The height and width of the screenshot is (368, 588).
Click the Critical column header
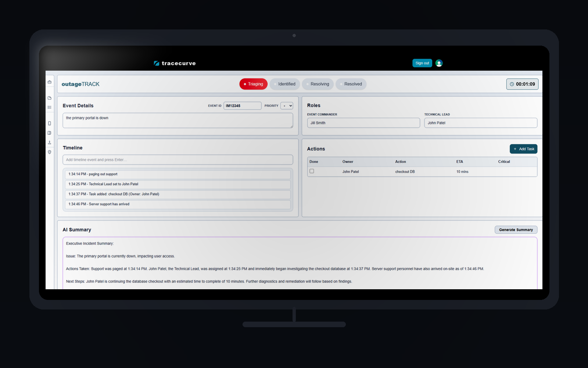point(504,162)
